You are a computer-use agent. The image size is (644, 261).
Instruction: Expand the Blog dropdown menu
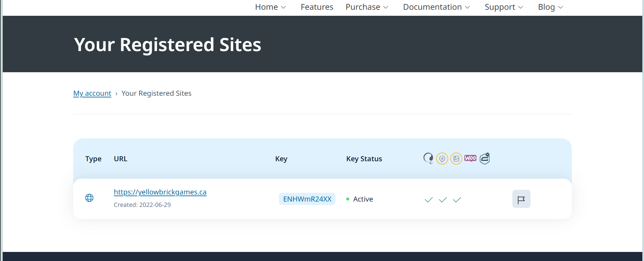tap(550, 7)
